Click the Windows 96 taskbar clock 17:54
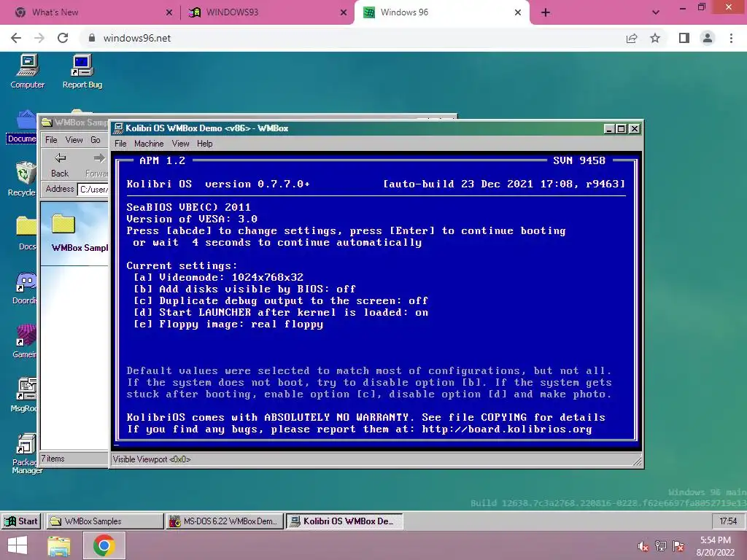The height and width of the screenshot is (560, 747). click(x=728, y=521)
